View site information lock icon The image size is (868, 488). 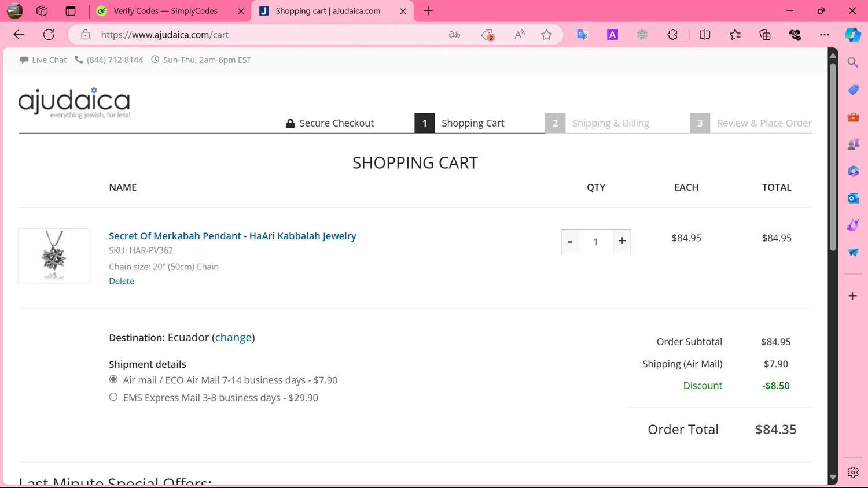(x=85, y=35)
